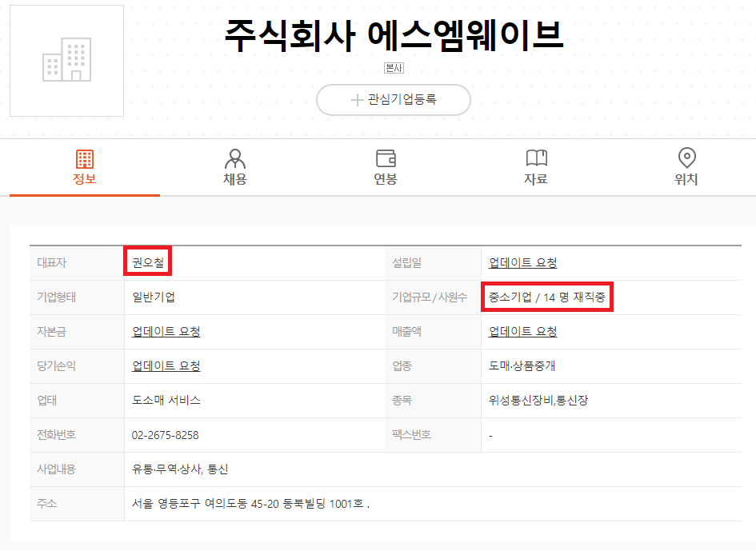
Task: Switch to the 정보 tab label
Action: pyautogui.click(x=84, y=179)
